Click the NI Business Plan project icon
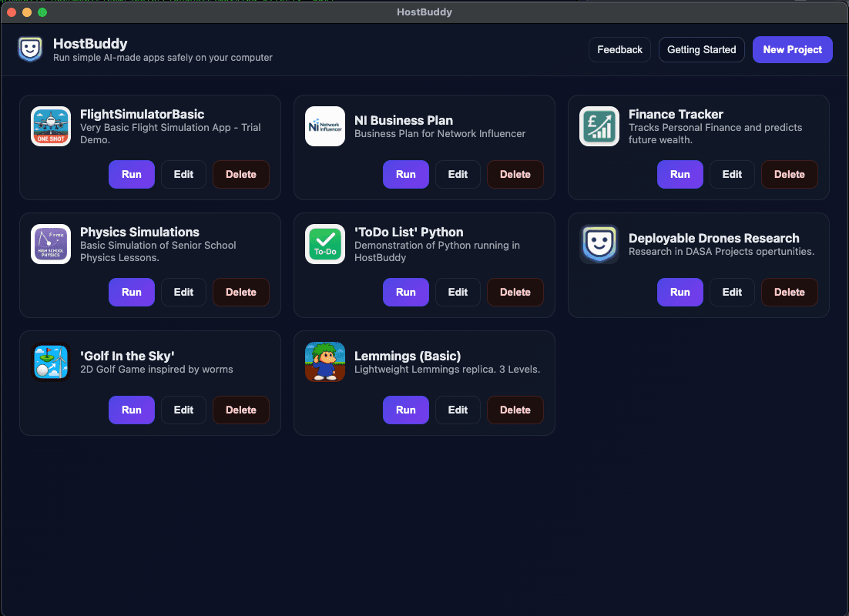849x616 pixels. click(x=325, y=126)
